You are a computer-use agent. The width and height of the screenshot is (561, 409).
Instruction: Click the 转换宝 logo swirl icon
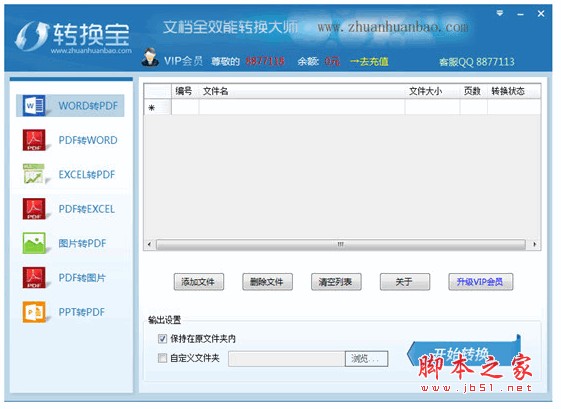tap(32, 35)
